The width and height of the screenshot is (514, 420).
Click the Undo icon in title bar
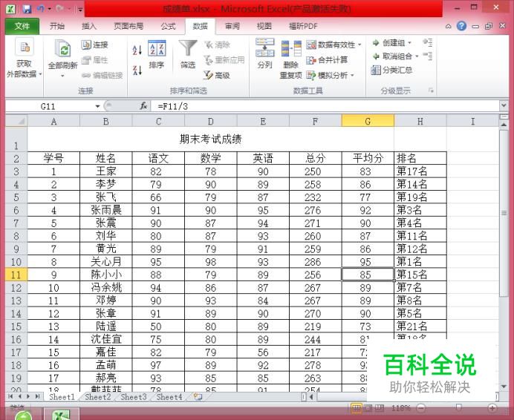click(x=41, y=8)
